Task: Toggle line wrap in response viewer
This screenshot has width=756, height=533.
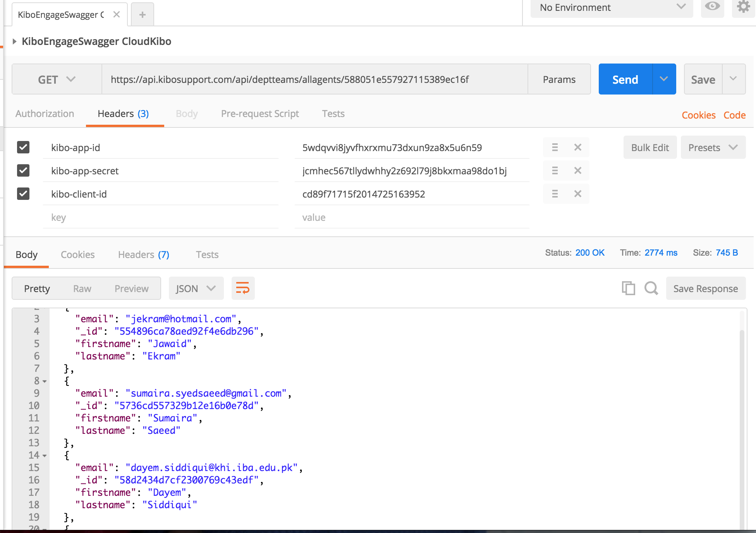Action: pos(243,288)
